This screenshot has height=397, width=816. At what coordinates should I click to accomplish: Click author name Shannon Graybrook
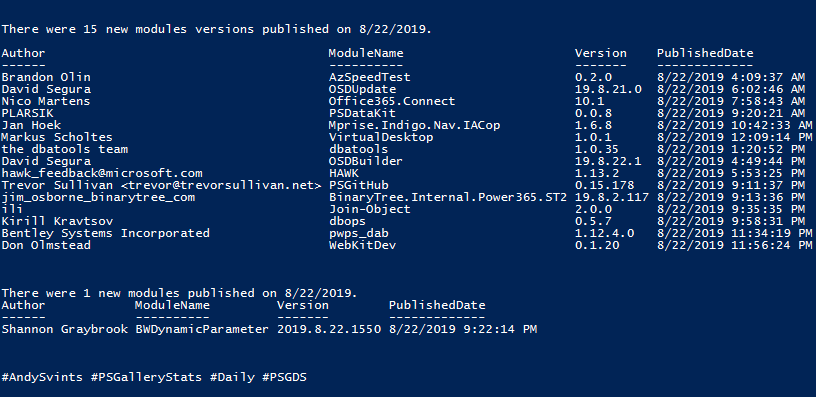click(x=65, y=329)
